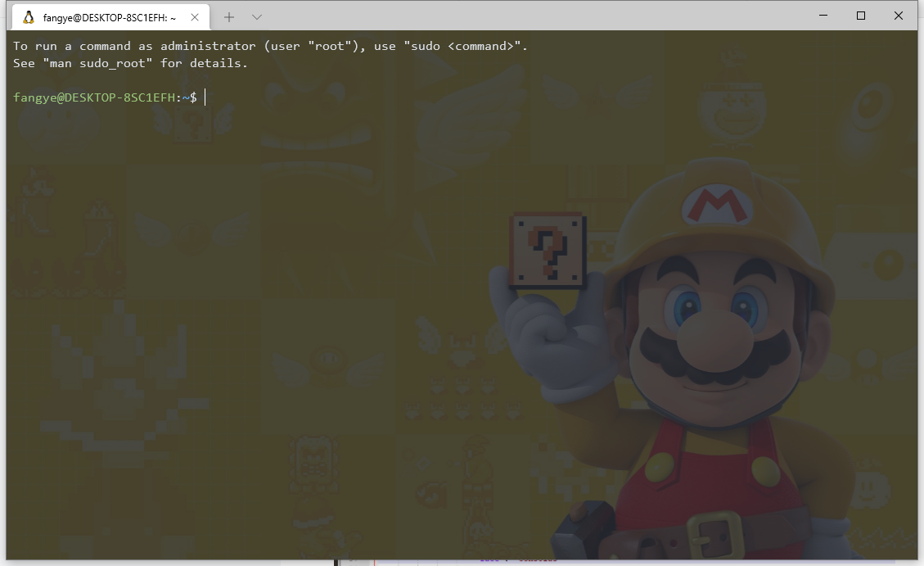The image size is (924, 566).
Task: Click the "sudo <command>" text
Action: pyautogui.click(x=462, y=46)
